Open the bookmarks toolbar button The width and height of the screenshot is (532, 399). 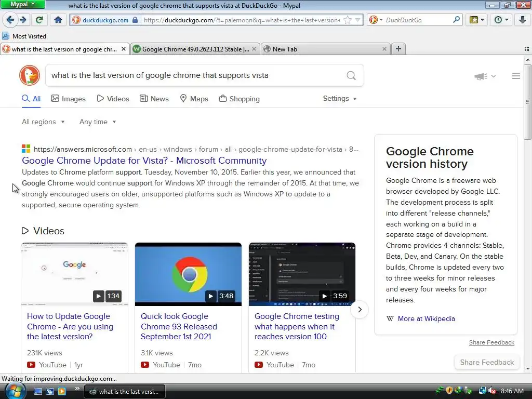pyautogui.click(x=476, y=20)
